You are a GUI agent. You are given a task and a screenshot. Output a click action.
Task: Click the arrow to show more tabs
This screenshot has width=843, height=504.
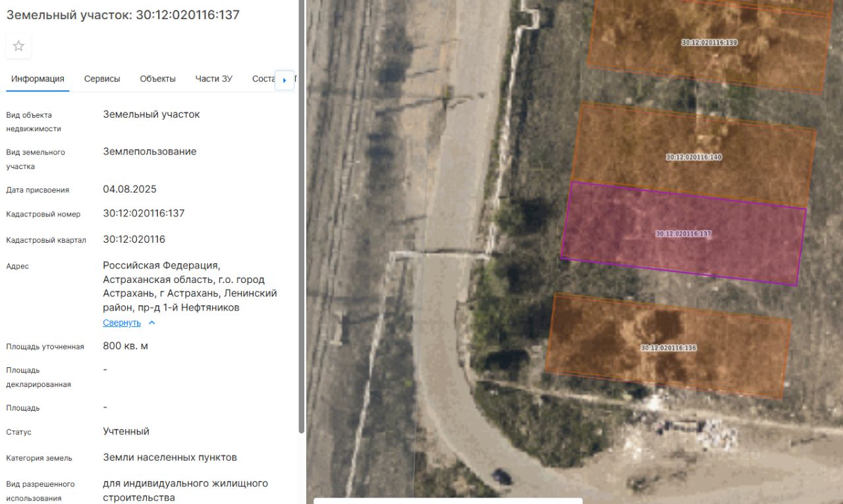click(285, 80)
